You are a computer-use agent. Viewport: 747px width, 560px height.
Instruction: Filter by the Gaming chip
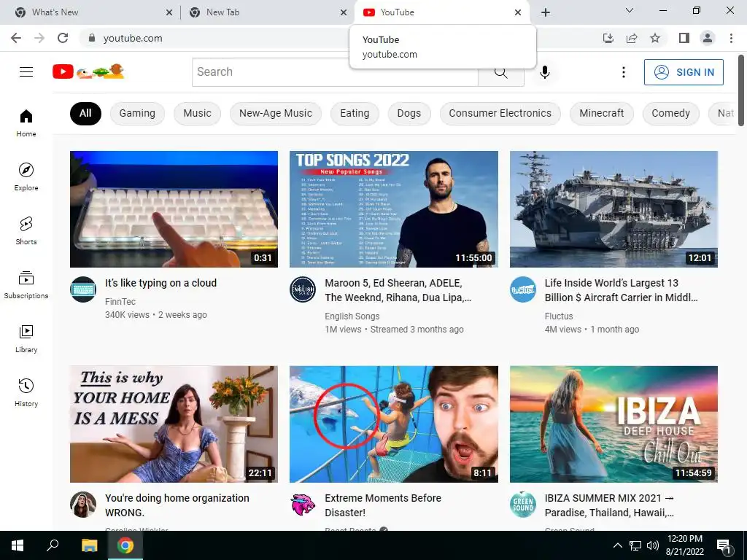(x=137, y=113)
